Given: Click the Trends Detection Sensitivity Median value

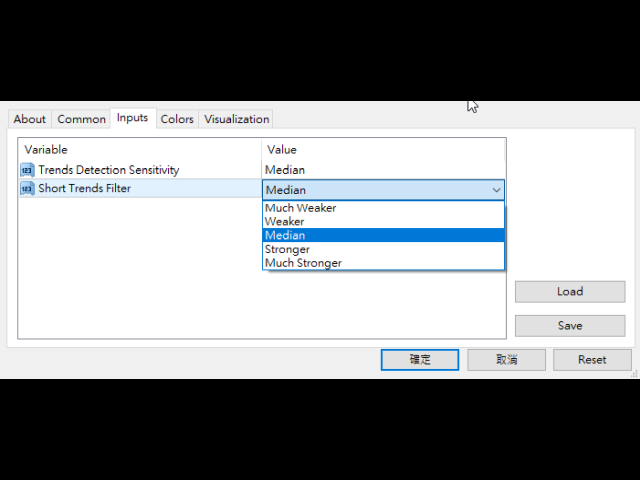Looking at the screenshot, I should click(x=285, y=170).
